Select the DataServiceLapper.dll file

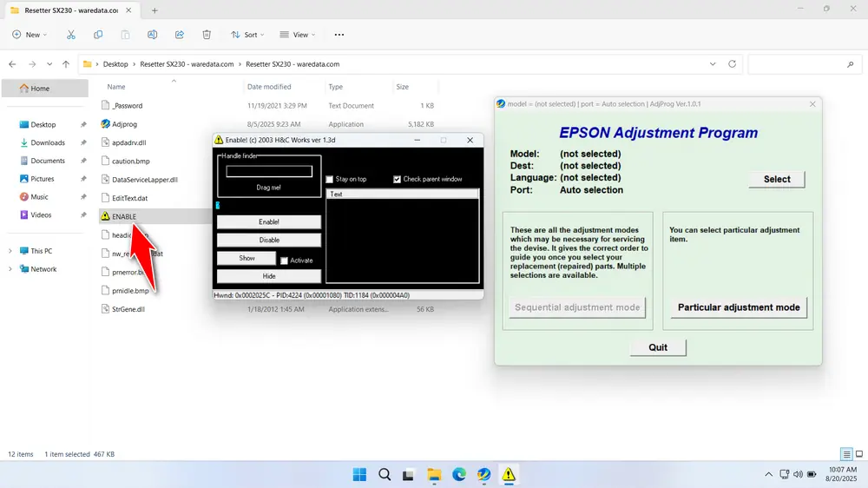tap(144, 180)
